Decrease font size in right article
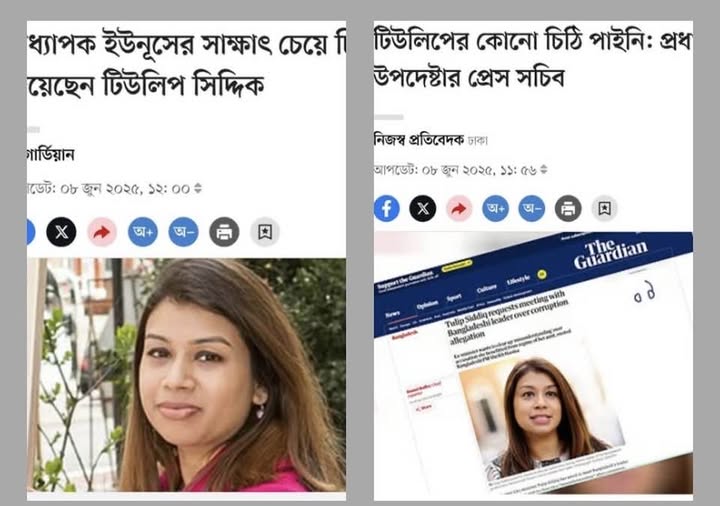The height and width of the screenshot is (506, 720). (532, 208)
